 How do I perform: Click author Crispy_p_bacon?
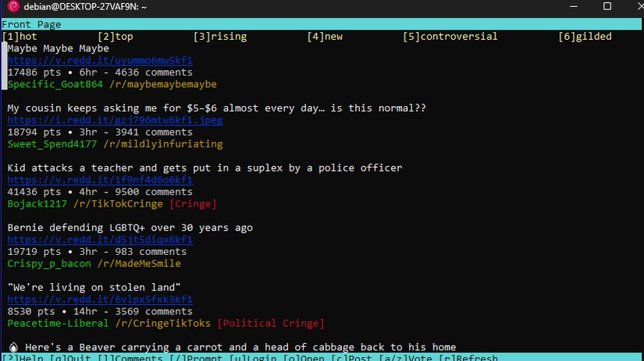(x=49, y=264)
